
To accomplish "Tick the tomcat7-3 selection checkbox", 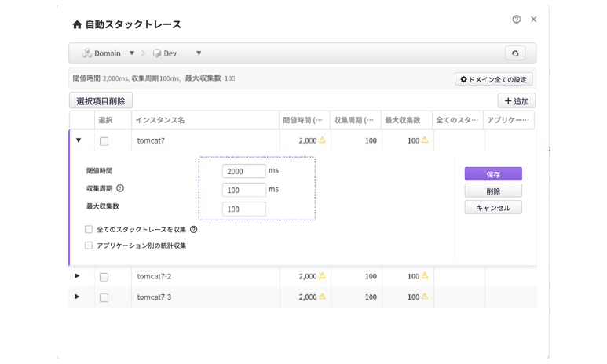I will (x=104, y=297).
